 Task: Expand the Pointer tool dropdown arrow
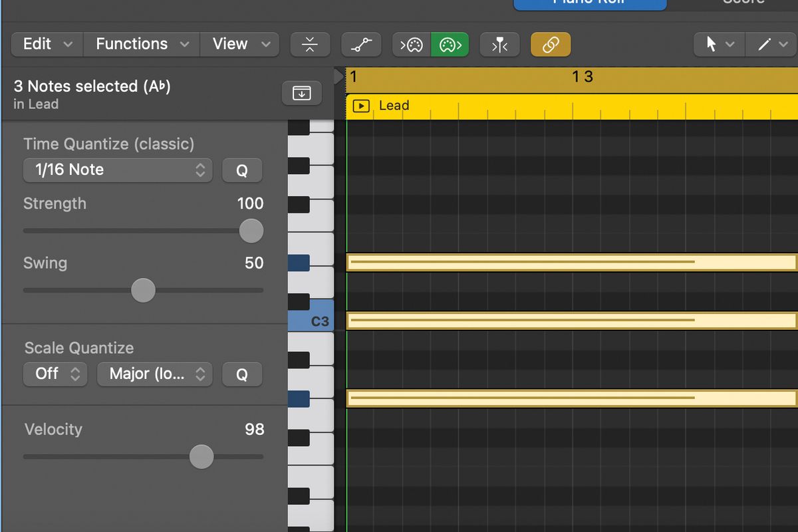coord(730,44)
